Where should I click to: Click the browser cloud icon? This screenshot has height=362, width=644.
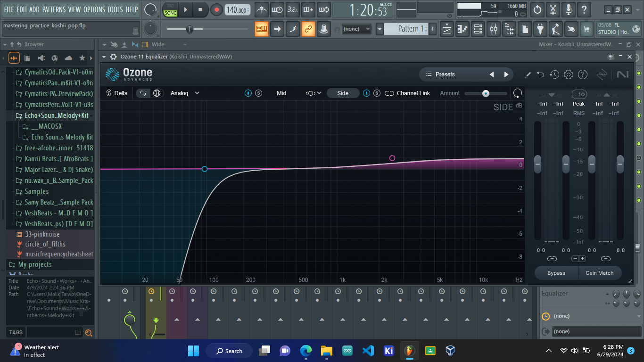click(x=68, y=58)
